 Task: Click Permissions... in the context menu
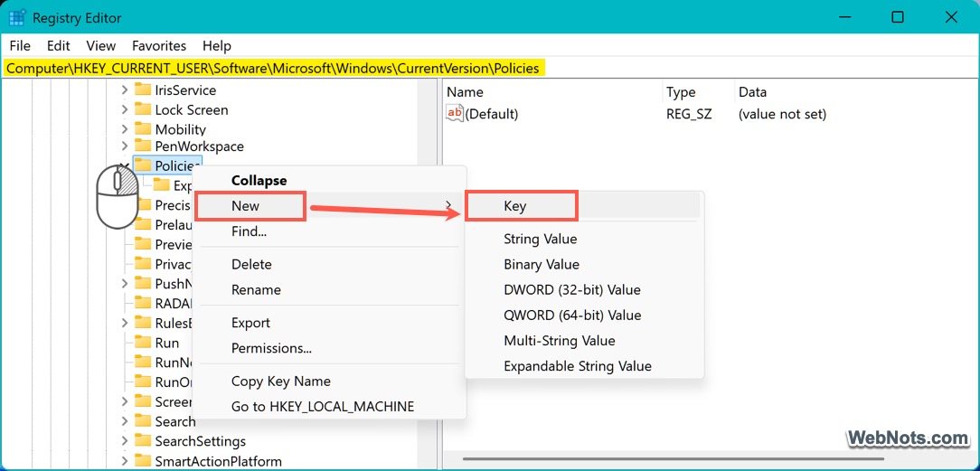click(271, 348)
